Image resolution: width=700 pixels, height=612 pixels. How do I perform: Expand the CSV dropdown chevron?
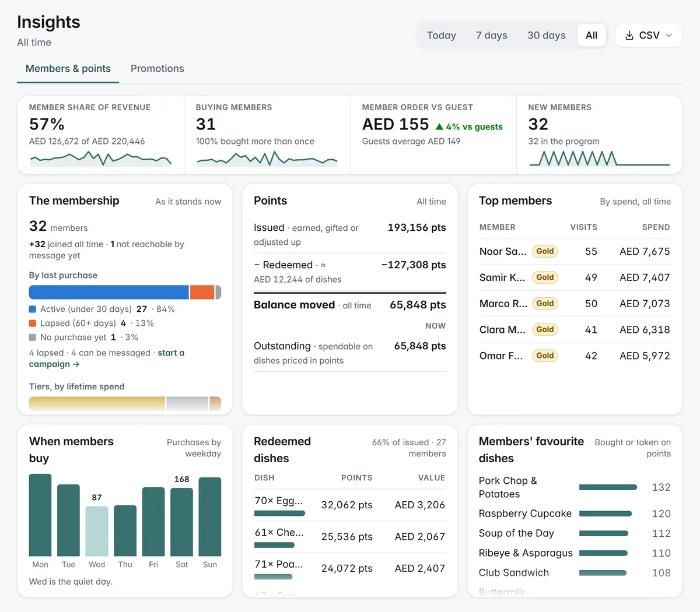(x=669, y=36)
